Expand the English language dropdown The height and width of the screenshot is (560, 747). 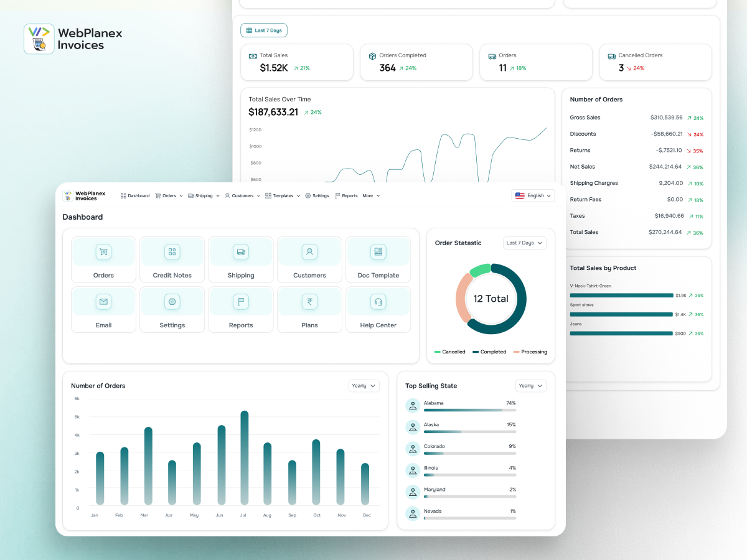pyautogui.click(x=533, y=195)
